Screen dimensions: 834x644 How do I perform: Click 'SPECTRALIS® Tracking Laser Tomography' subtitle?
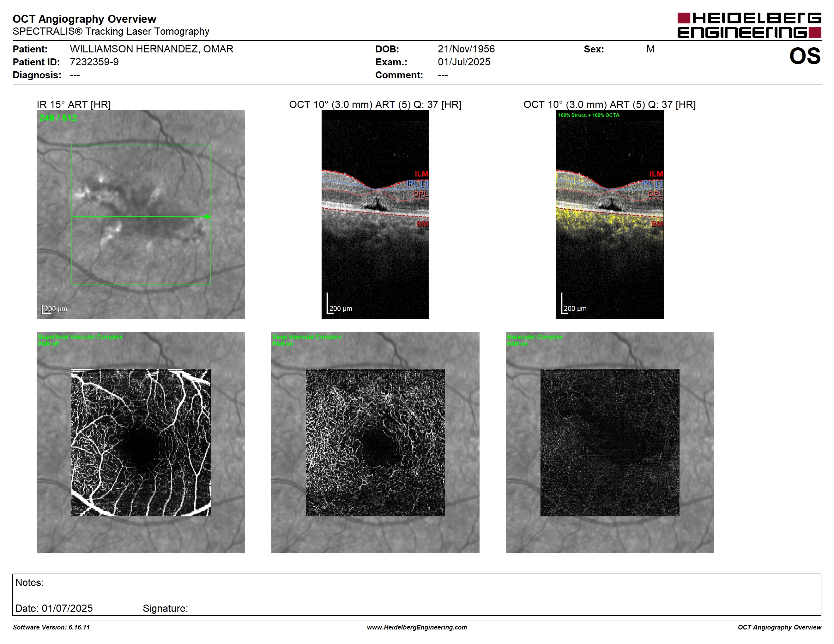coord(111,31)
